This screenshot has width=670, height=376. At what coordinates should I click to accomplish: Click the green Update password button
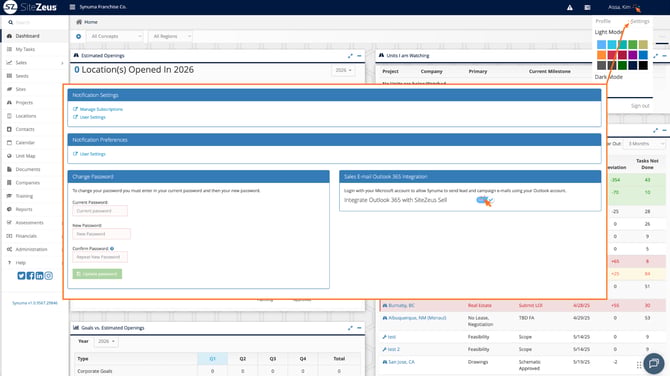click(x=97, y=274)
